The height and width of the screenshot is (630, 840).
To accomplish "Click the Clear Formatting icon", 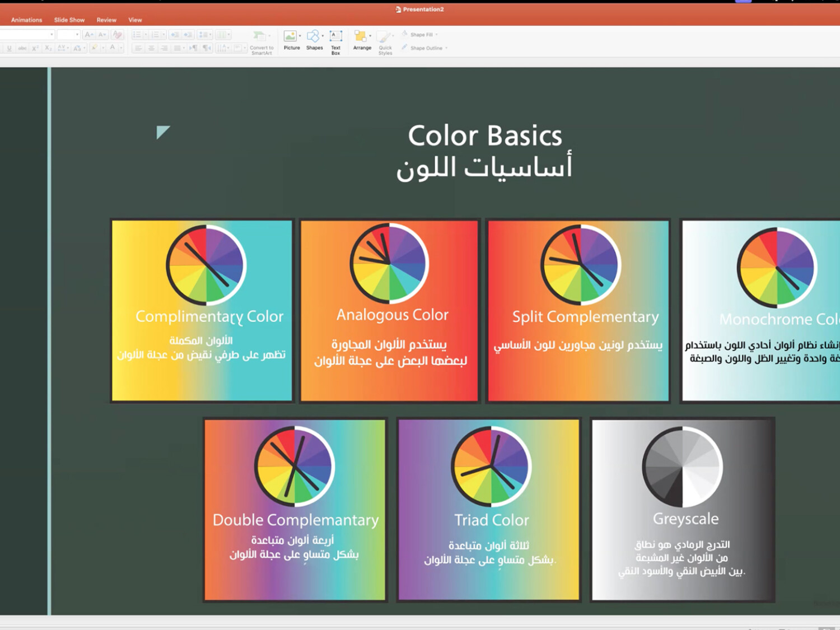I will pos(117,35).
